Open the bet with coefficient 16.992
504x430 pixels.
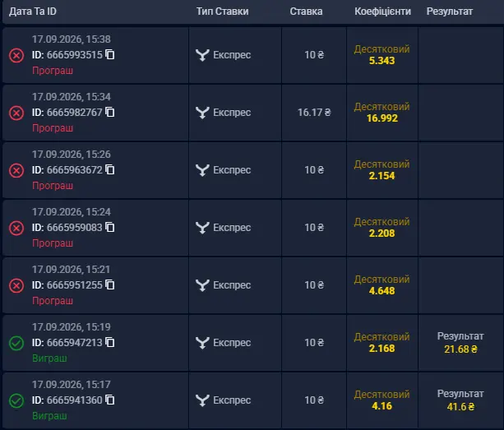(252, 113)
